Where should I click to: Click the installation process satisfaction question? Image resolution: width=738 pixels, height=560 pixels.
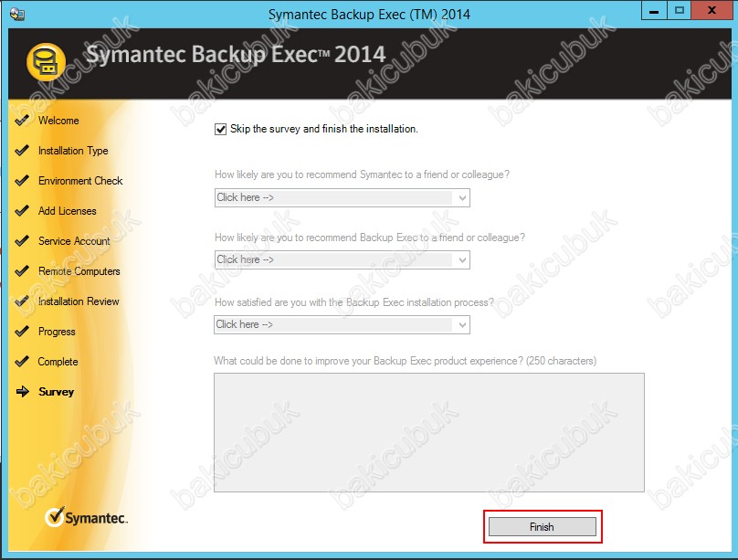354,302
